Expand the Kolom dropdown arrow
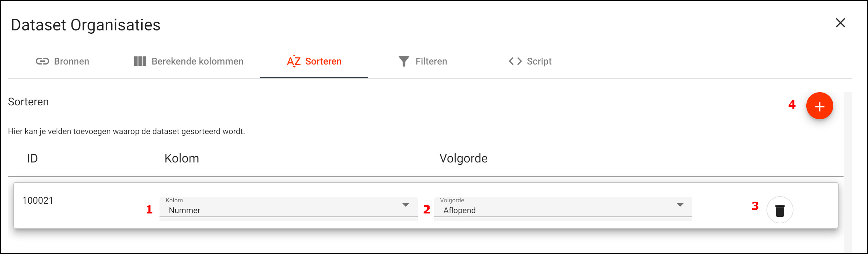868x254 pixels. [x=406, y=205]
